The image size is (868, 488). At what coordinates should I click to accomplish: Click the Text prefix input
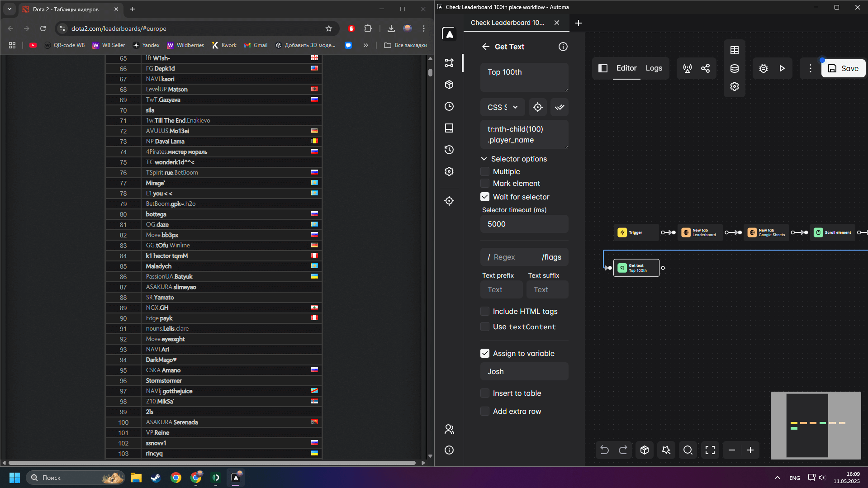point(501,289)
